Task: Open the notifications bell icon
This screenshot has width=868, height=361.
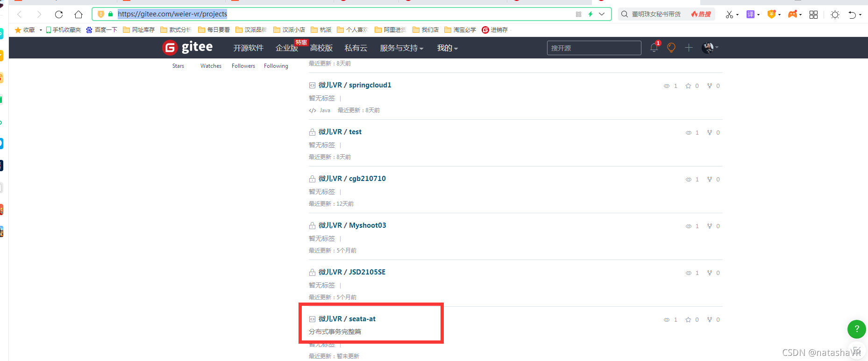Action: coord(654,47)
